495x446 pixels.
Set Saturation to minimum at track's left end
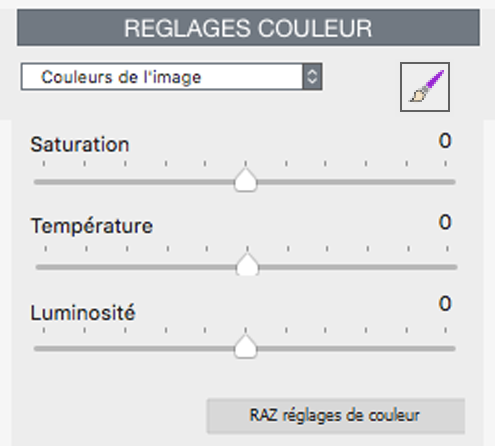click(36, 182)
